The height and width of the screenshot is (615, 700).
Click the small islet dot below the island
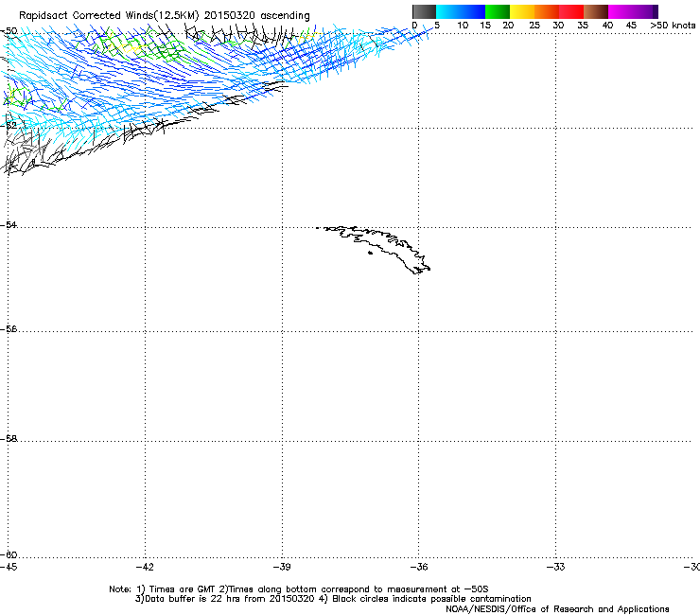coord(370,253)
